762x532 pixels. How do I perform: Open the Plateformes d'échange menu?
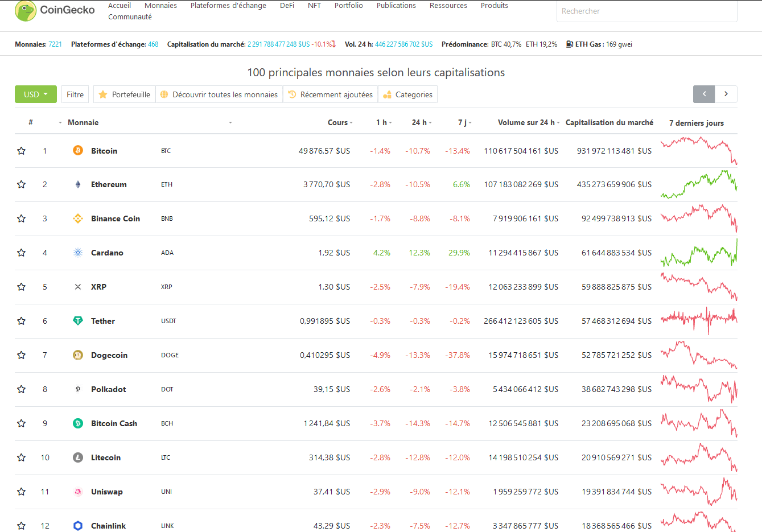point(228,6)
